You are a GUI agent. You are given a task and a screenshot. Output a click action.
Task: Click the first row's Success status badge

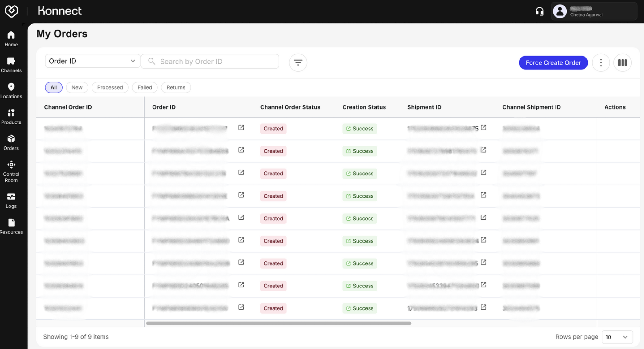[x=359, y=129]
